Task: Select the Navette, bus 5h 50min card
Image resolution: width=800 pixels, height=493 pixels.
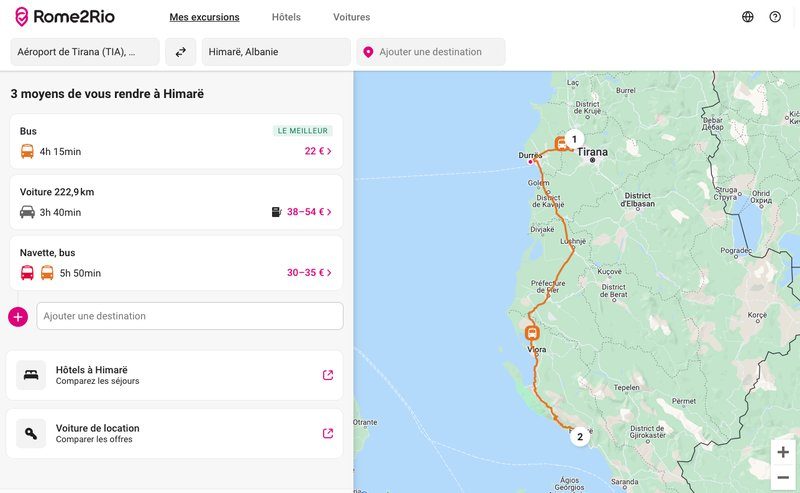Action: [176, 263]
